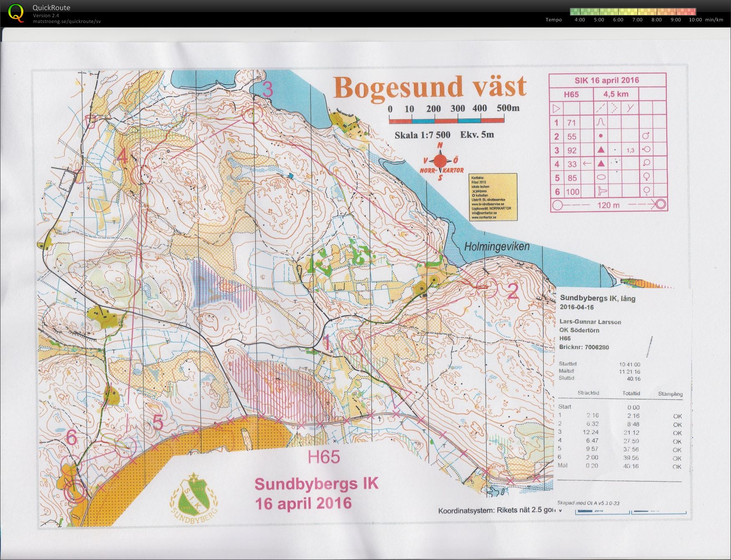Click the red compass rose on the map

(x=440, y=161)
